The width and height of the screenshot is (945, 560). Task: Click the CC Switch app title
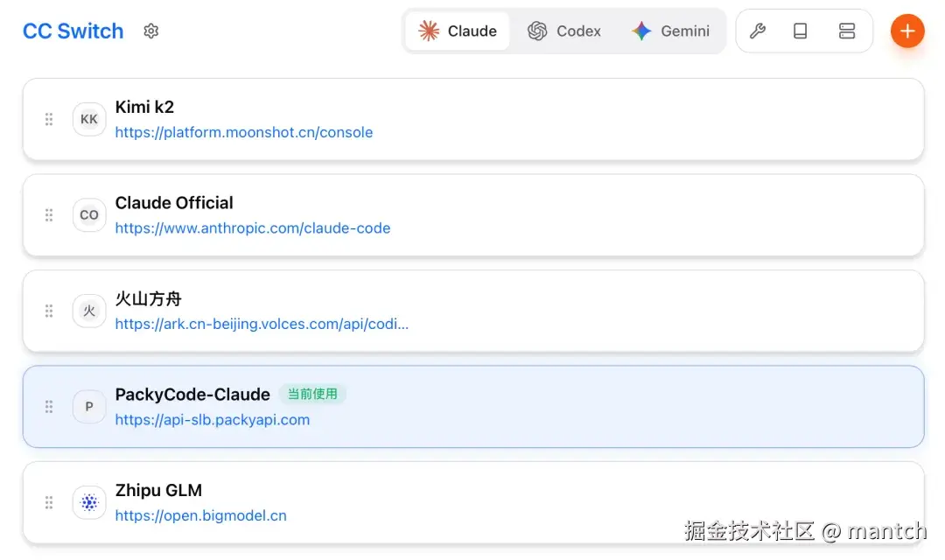coord(73,31)
